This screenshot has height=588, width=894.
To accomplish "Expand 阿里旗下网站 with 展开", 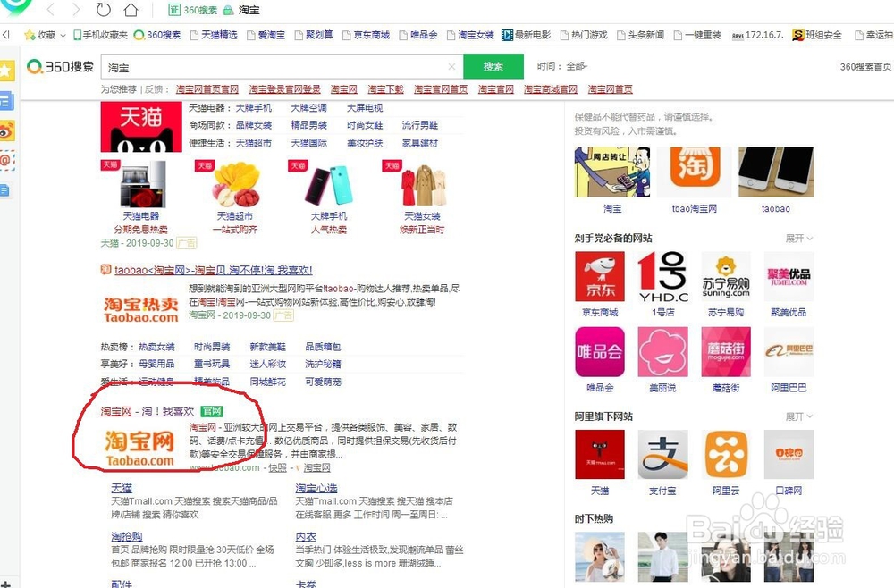I will [x=799, y=416].
